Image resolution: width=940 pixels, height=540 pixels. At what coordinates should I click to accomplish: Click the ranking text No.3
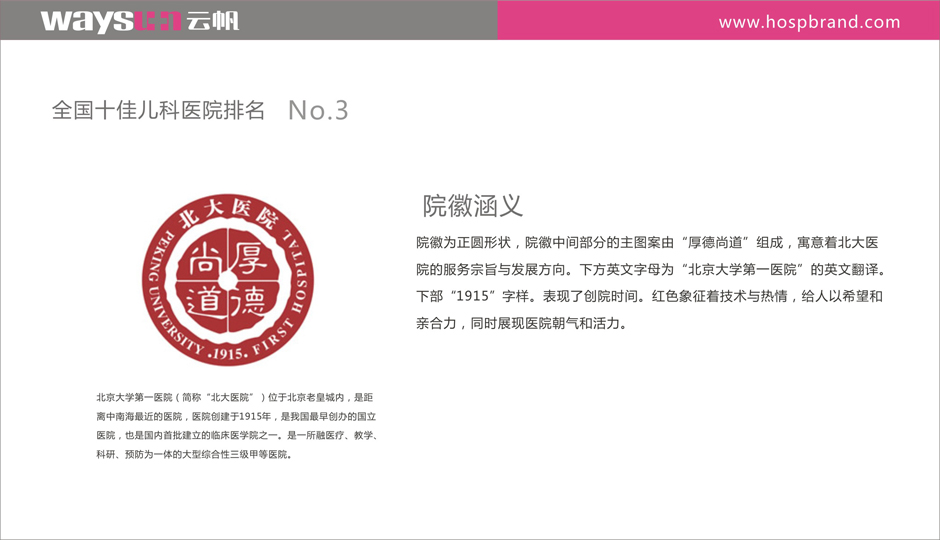318,110
